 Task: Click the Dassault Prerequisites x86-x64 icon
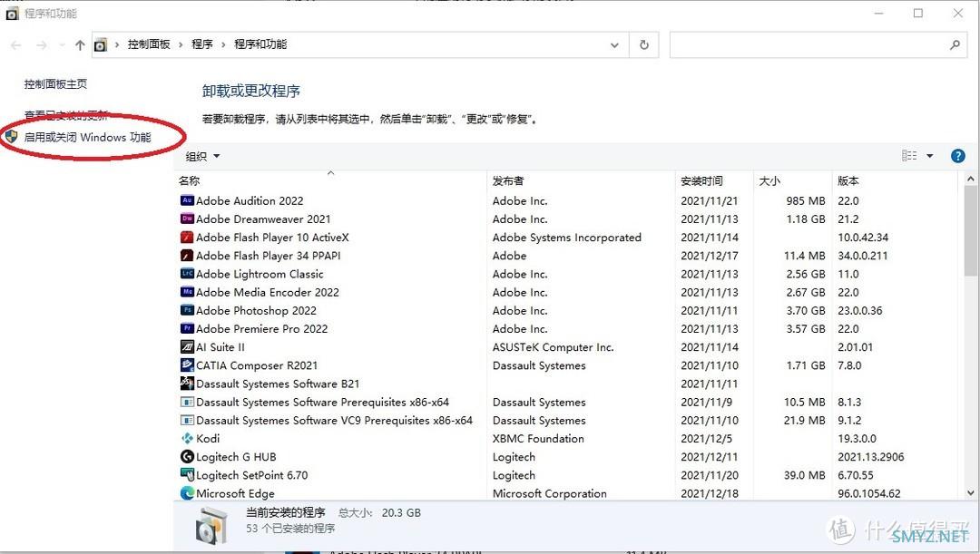pos(187,402)
